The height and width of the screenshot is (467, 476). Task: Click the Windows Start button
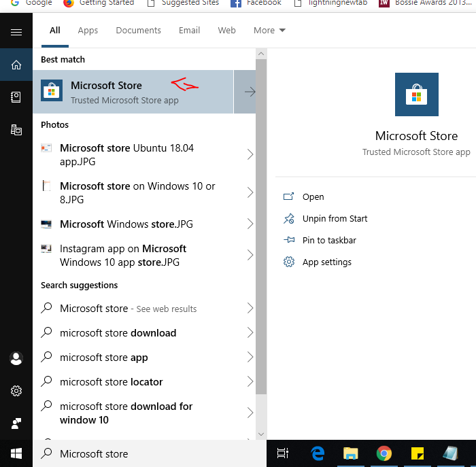coord(16,453)
